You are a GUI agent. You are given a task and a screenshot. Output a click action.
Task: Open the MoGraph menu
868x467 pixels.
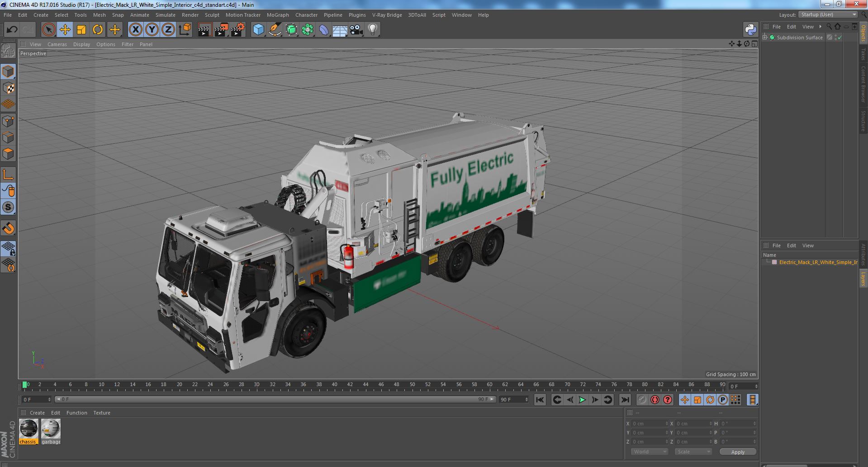pos(278,15)
